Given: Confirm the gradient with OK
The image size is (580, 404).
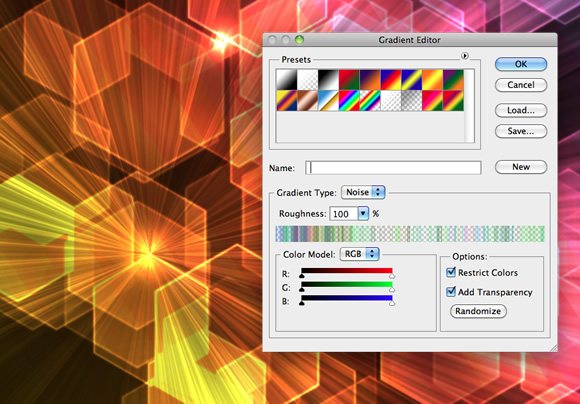Looking at the screenshot, I should tap(521, 64).
